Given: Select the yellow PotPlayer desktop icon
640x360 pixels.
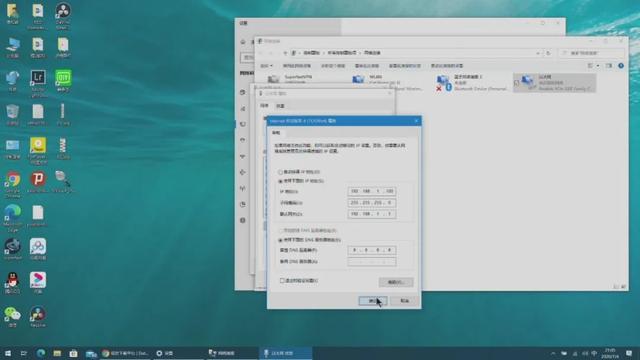Looking at the screenshot, I should tap(38, 150).
